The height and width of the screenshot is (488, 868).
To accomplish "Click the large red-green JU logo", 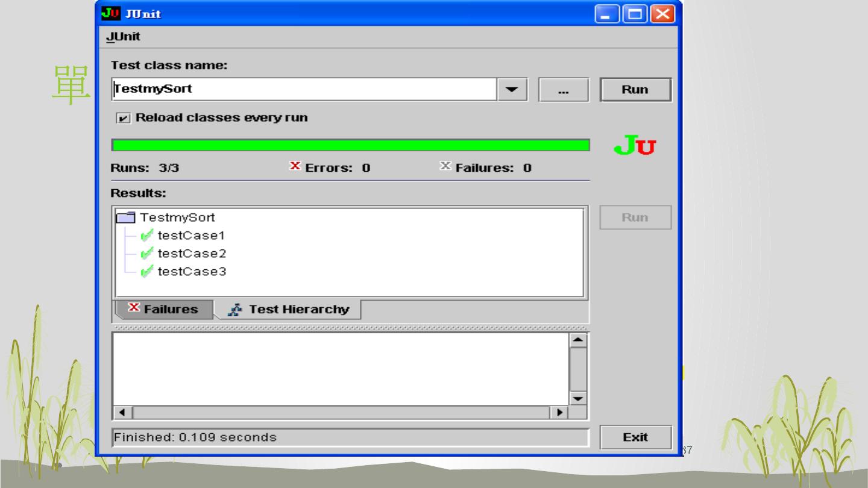I will (x=635, y=146).
